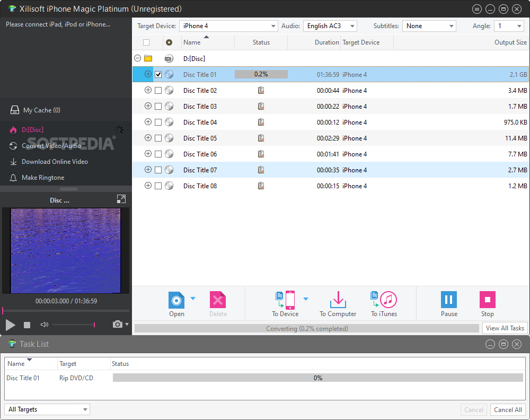Screen dimensions: 530x420
Task: Expand Disc Title 04 row
Action: click(148, 122)
